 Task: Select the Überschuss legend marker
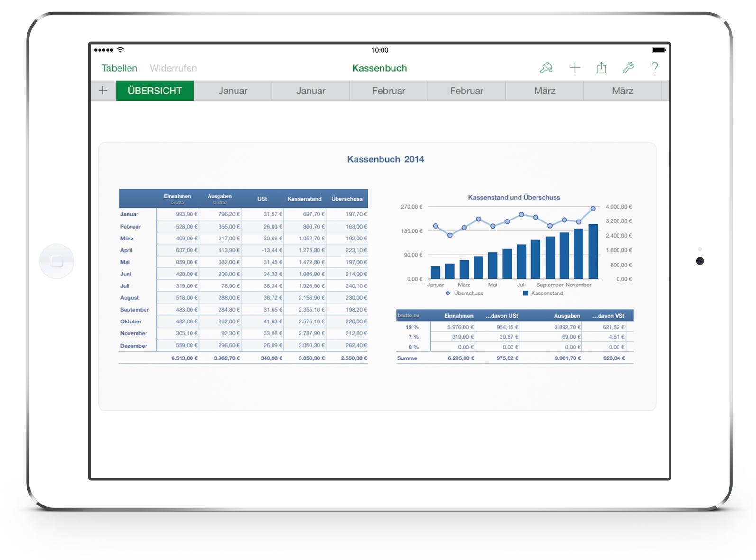point(448,294)
